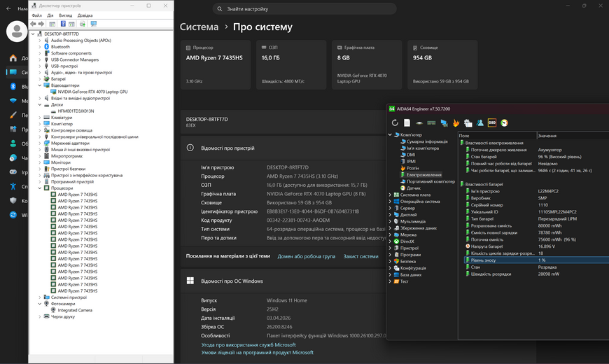Image resolution: width=609 pixels, height=364 pixels.
Task: Click the paintbrush Personalization icon in Settings sidebar
Action: point(13,115)
